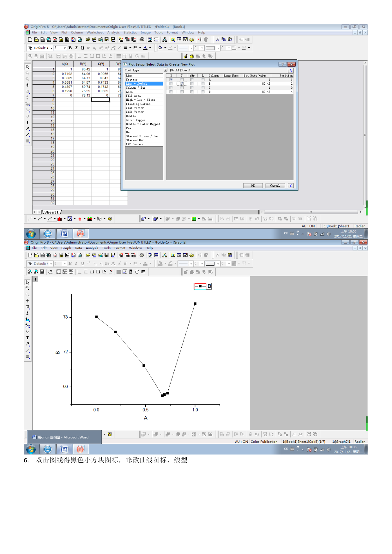This screenshot has width=392, height=554.
Task: Apply Bold formatting in Book1 window
Action: [x=70, y=48]
